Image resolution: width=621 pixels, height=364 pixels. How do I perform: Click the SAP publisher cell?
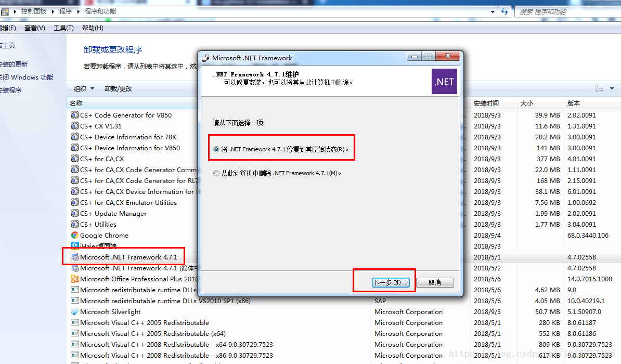(x=380, y=301)
